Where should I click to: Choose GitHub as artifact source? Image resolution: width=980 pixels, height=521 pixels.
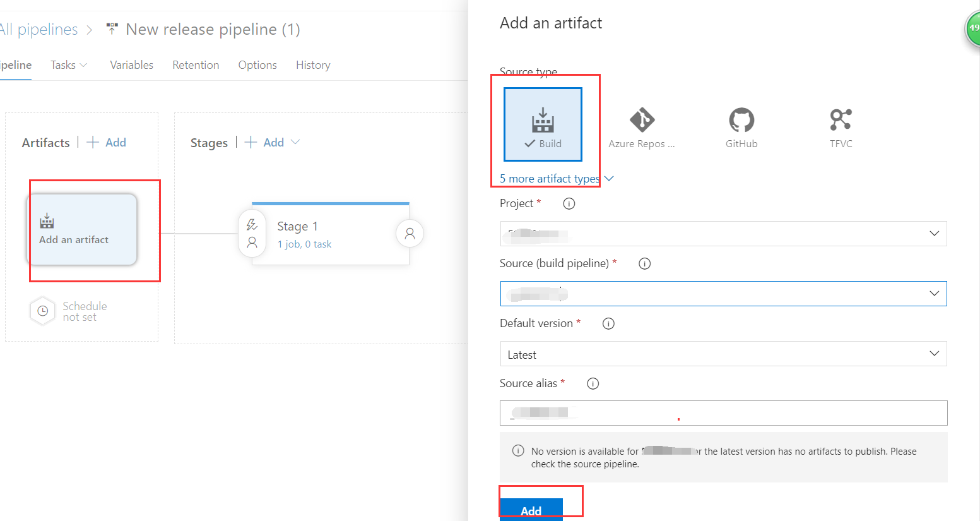tap(741, 128)
